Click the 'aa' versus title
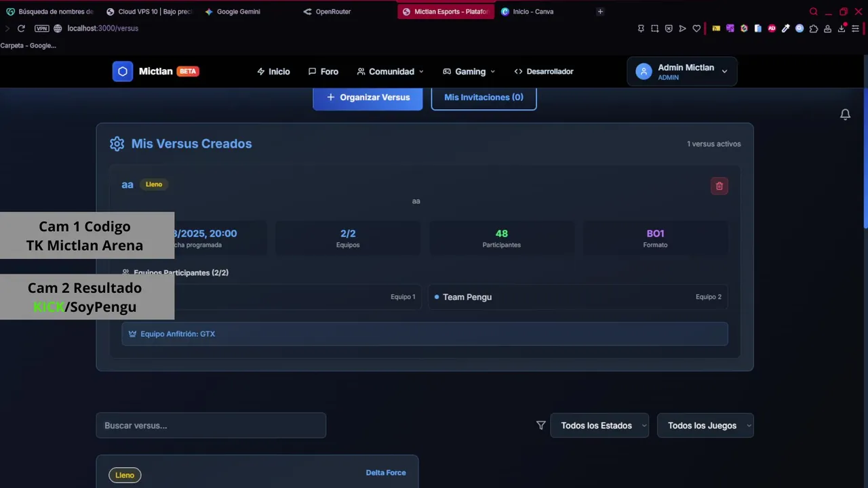The height and width of the screenshot is (488, 868). (127, 184)
